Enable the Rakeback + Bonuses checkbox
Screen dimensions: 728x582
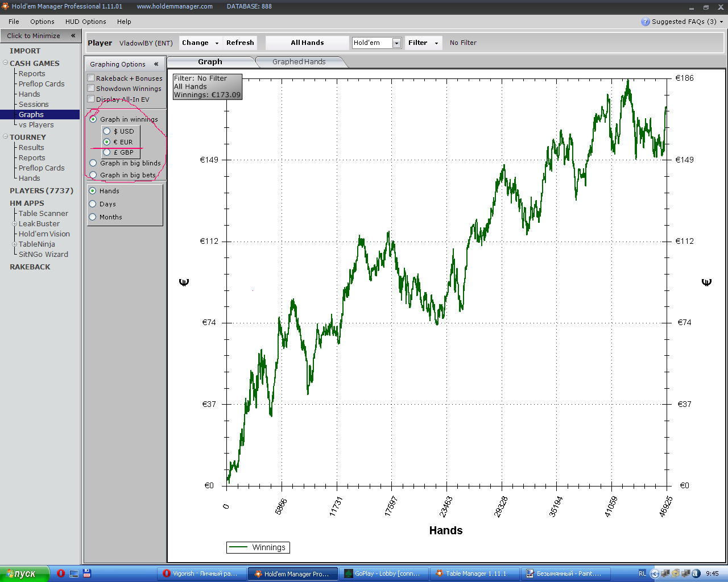[x=91, y=78]
